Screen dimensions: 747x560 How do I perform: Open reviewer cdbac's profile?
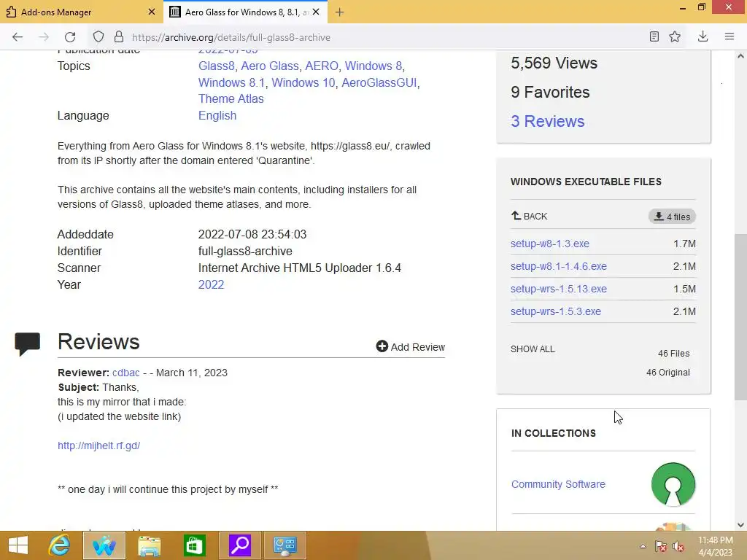tap(125, 373)
